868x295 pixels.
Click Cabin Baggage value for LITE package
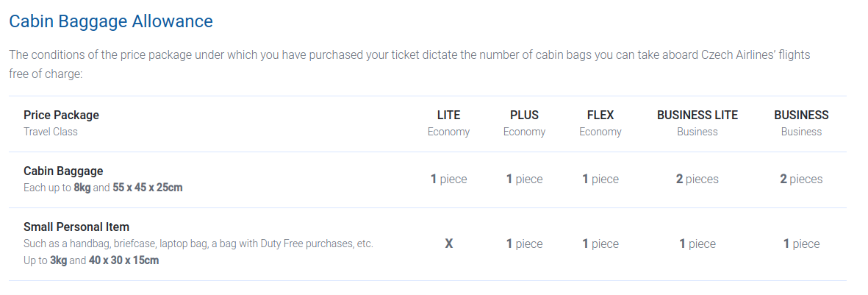pos(448,179)
